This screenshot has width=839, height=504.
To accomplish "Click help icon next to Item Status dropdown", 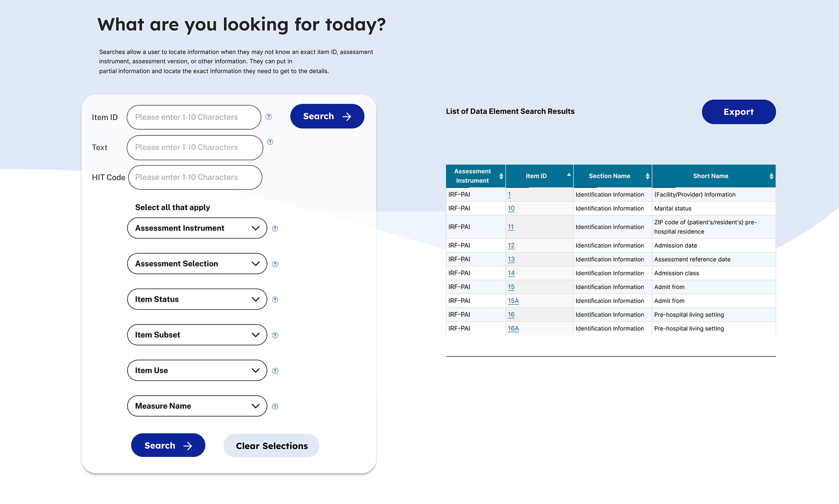I will pos(275,300).
